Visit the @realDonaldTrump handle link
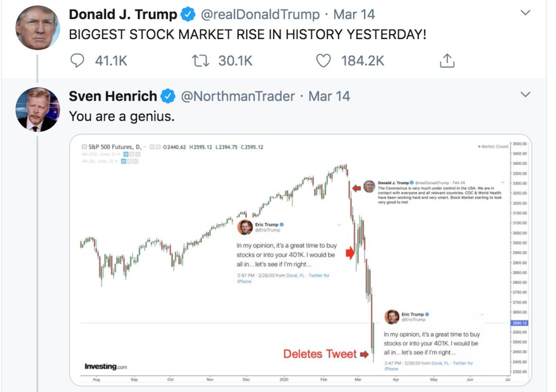The image size is (556, 392). coord(259,15)
